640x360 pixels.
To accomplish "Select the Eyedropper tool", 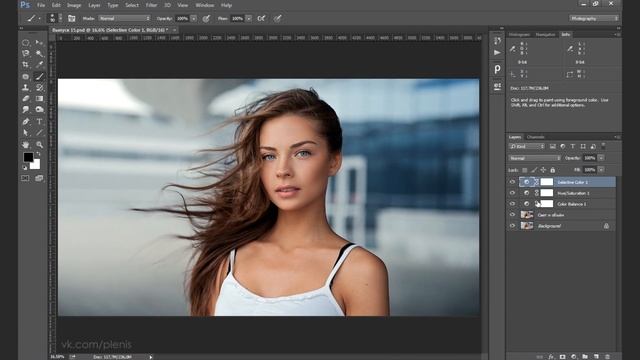I will [x=39, y=64].
